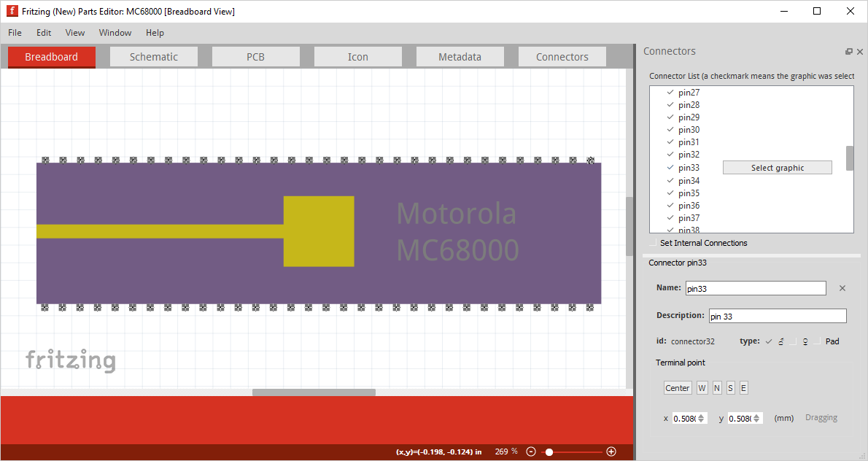Enable Set Internal Connections

click(x=651, y=243)
